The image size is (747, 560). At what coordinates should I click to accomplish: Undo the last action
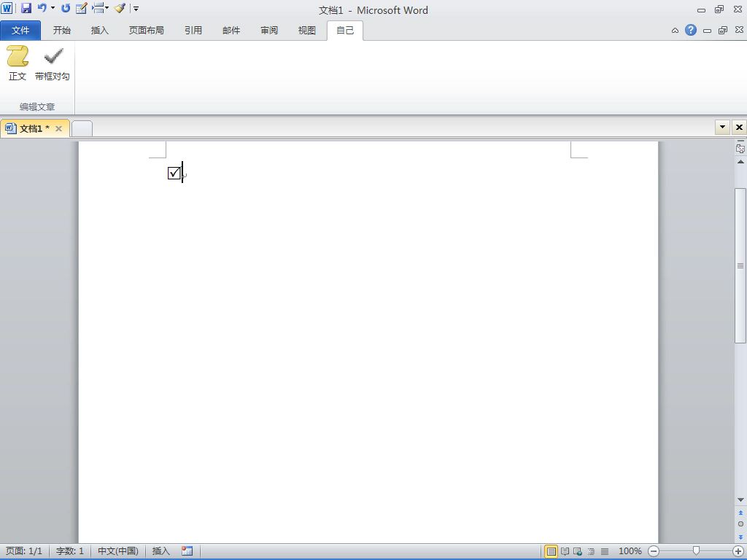click(x=42, y=8)
